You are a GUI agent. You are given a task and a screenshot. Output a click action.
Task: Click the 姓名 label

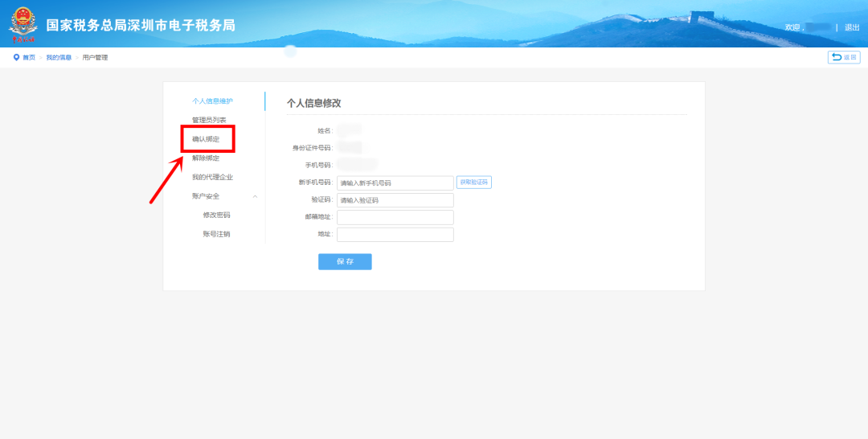325,130
